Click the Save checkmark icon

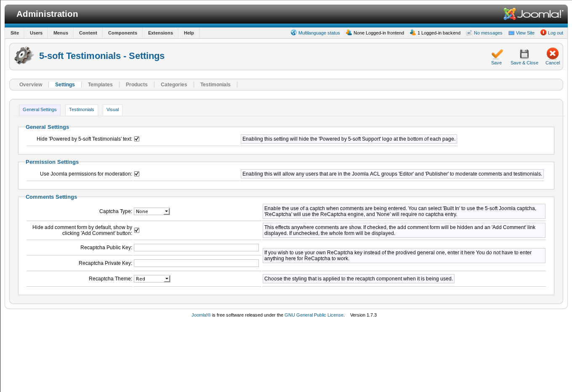497,54
